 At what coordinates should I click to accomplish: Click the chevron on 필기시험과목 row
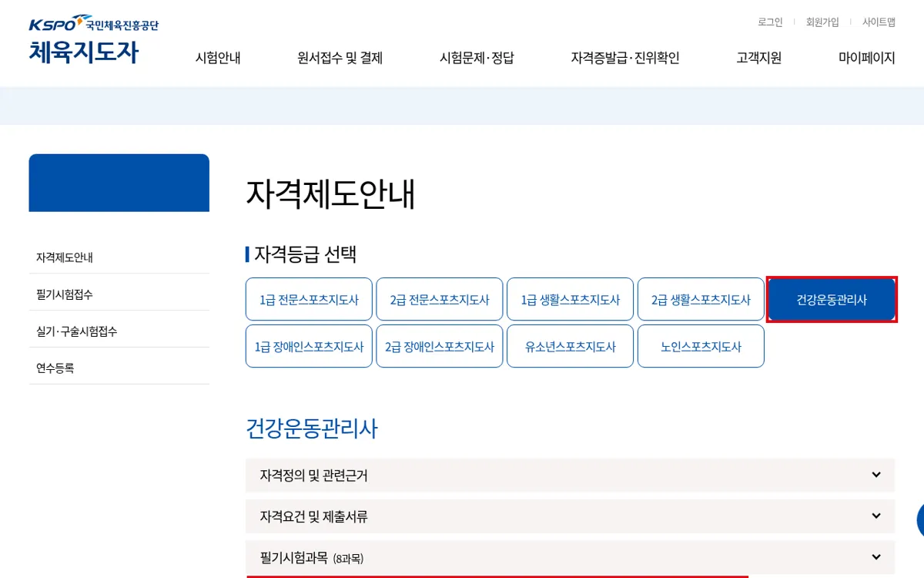click(876, 556)
